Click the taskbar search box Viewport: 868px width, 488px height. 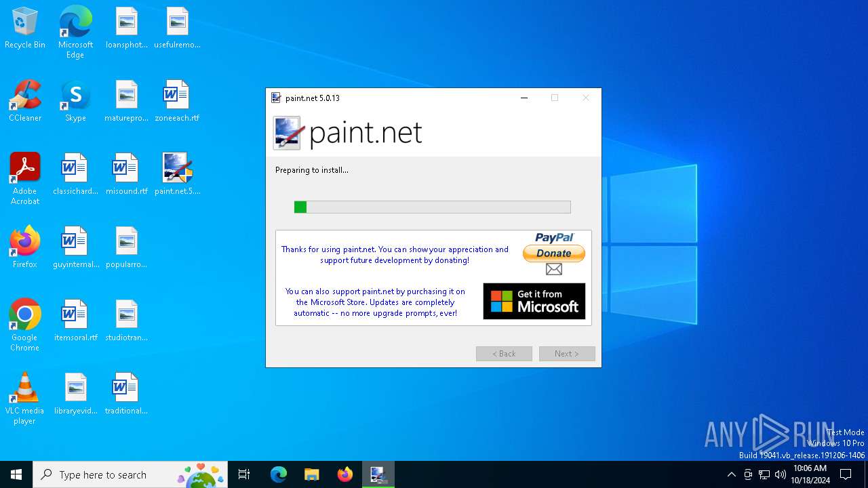(x=131, y=474)
